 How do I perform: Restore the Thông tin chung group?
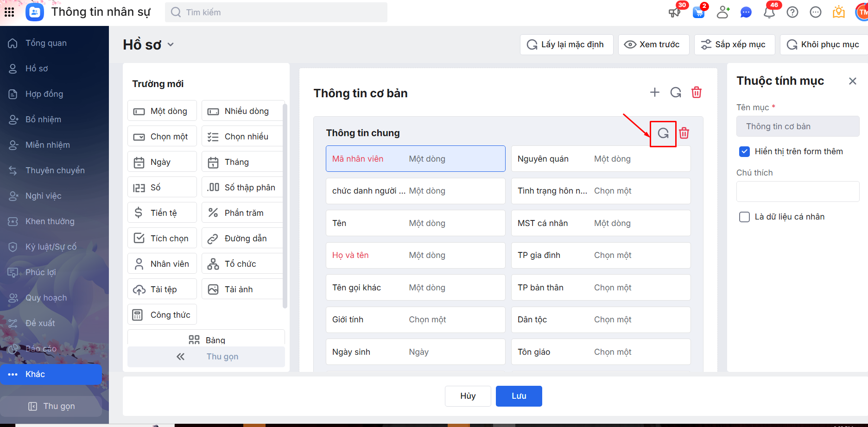click(x=663, y=133)
